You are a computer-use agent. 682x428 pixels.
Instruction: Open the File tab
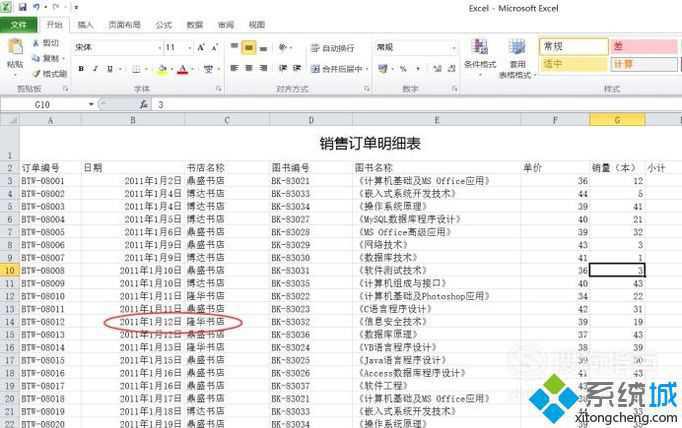[x=18, y=24]
